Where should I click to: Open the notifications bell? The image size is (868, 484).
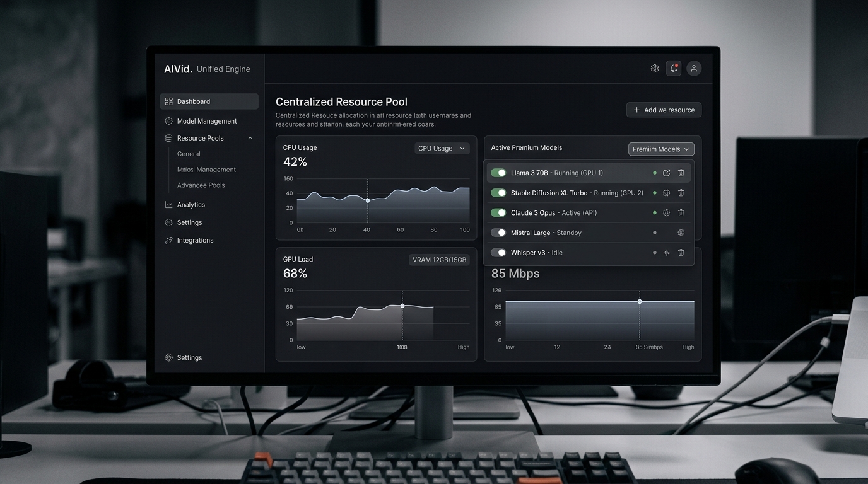click(674, 68)
